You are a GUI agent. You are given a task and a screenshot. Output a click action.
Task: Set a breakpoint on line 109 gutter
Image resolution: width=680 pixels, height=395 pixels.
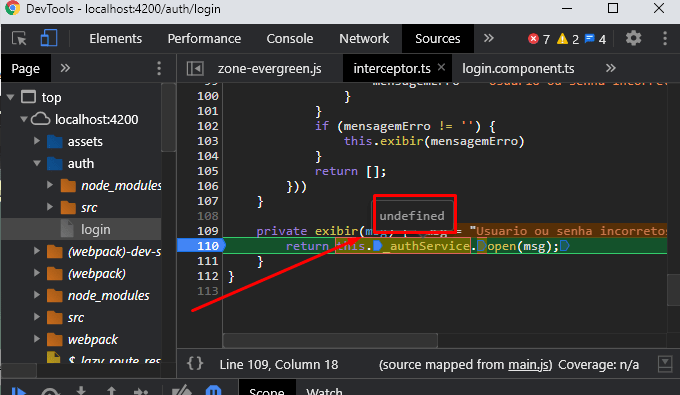pyautogui.click(x=207, y=231)
